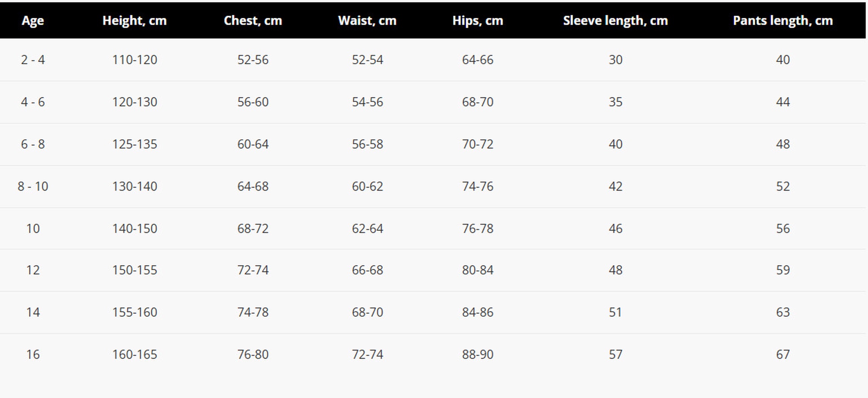The height and width of the screenshot is (398, 868).
Task: Select the age "2 - 4" row cell
Action: pyautogui.click(x=33, y=60)
